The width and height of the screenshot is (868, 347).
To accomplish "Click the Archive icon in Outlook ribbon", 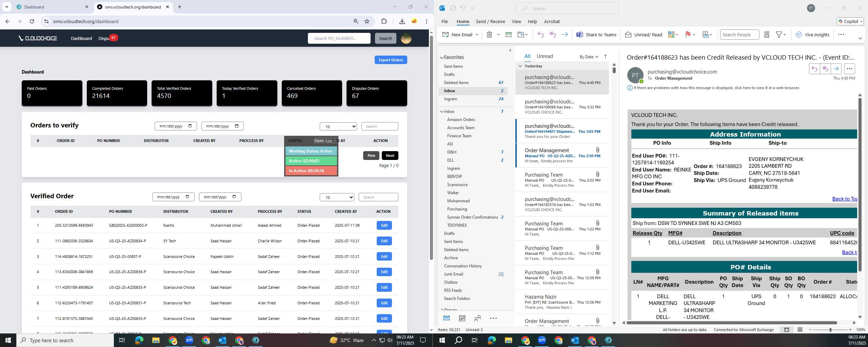I will [508, 35].
